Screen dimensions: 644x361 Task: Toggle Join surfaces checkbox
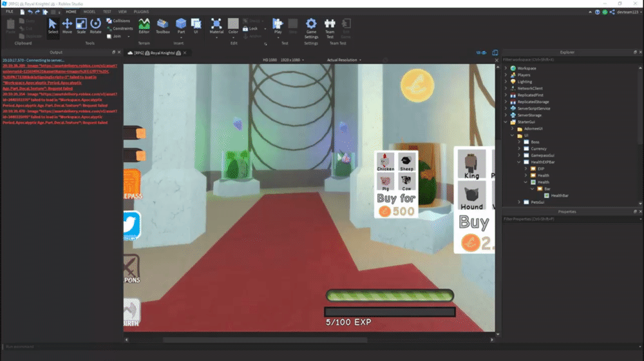[109, 36]
